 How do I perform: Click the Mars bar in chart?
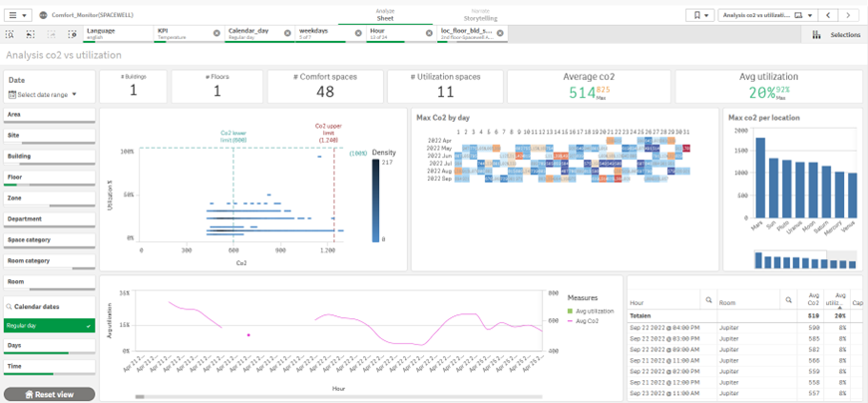pyautogui.click(x=760, y=179)
